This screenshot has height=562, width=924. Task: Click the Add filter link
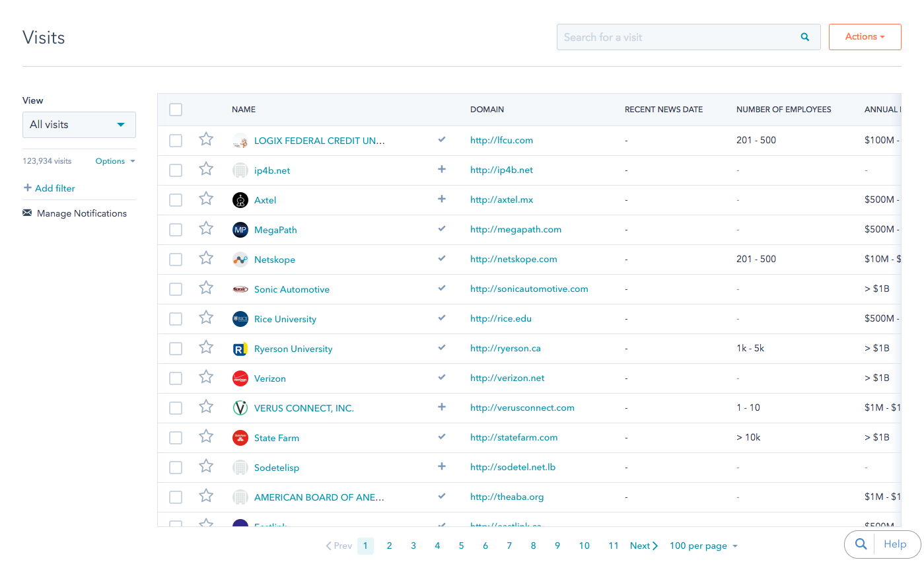(49, 188)
